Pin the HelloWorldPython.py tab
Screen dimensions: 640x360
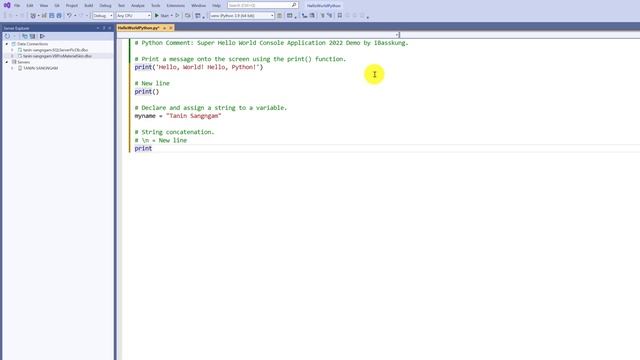[x=164, y=28]
